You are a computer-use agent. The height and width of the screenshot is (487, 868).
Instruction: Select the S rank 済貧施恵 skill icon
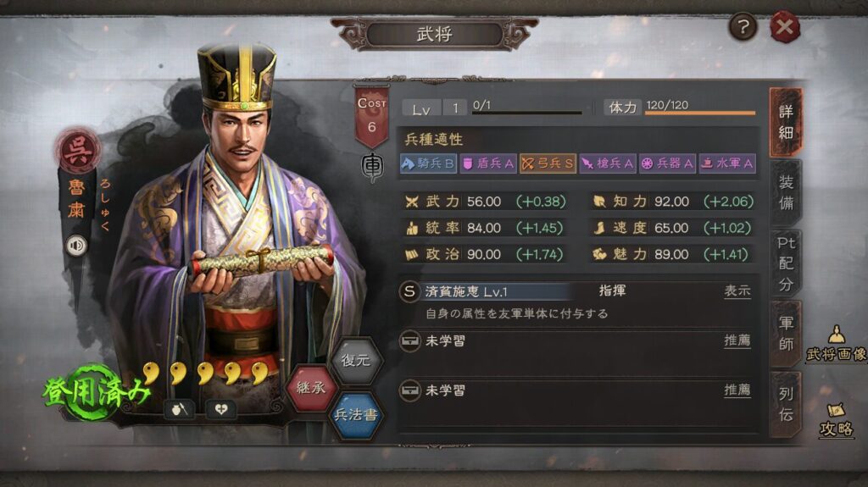coord(409,291)
